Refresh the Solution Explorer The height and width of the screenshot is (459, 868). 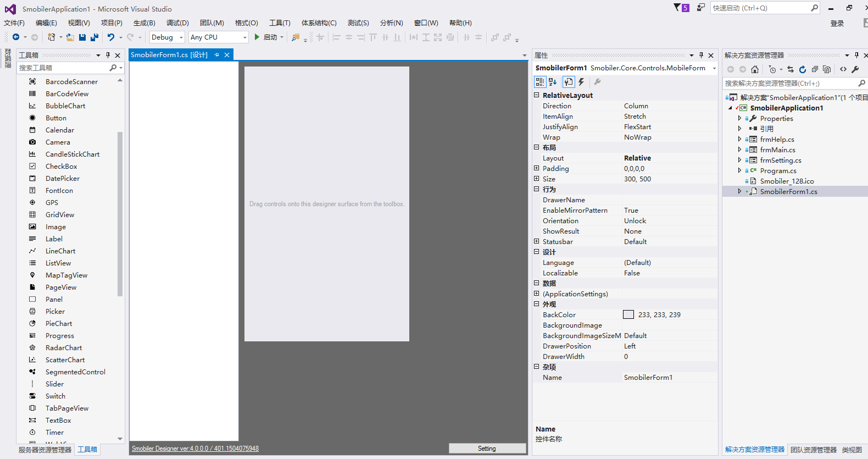tap(803, 69)
